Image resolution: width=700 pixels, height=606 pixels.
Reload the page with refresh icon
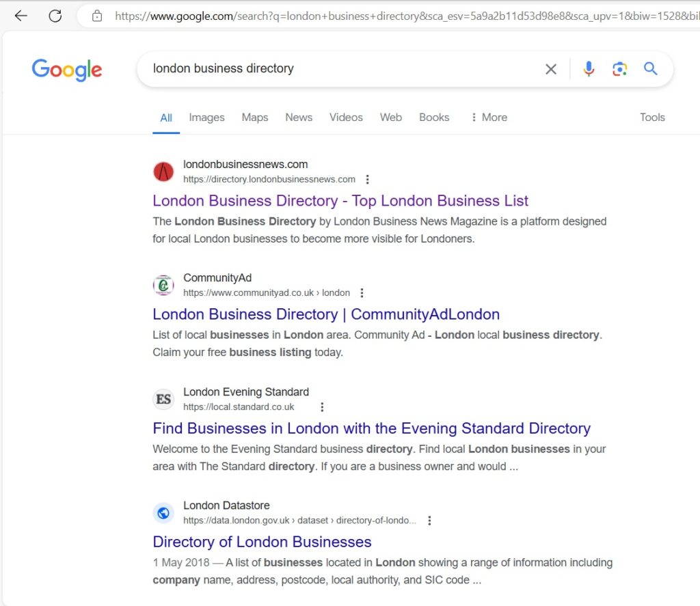[x=55, y=16]
